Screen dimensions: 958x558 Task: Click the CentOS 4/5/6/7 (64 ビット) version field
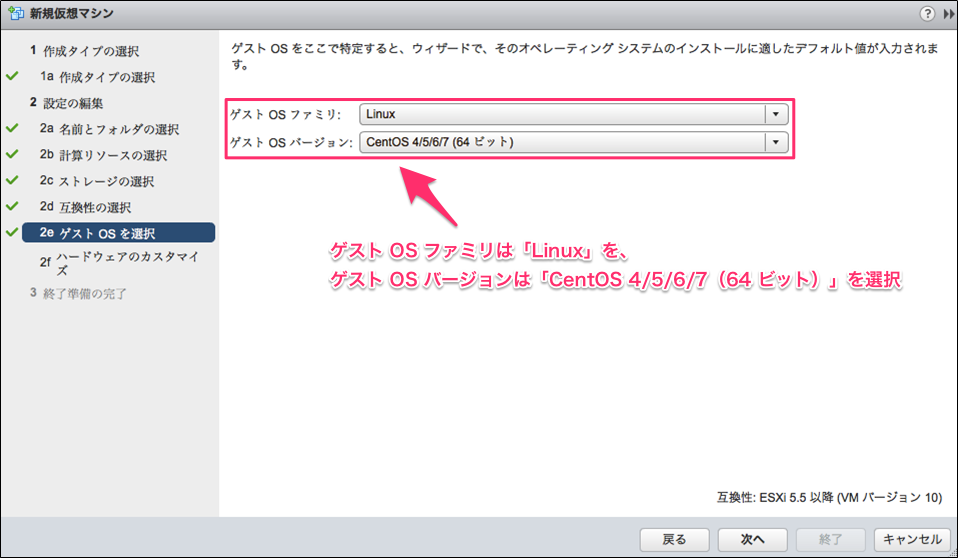[x=574, y=142]
